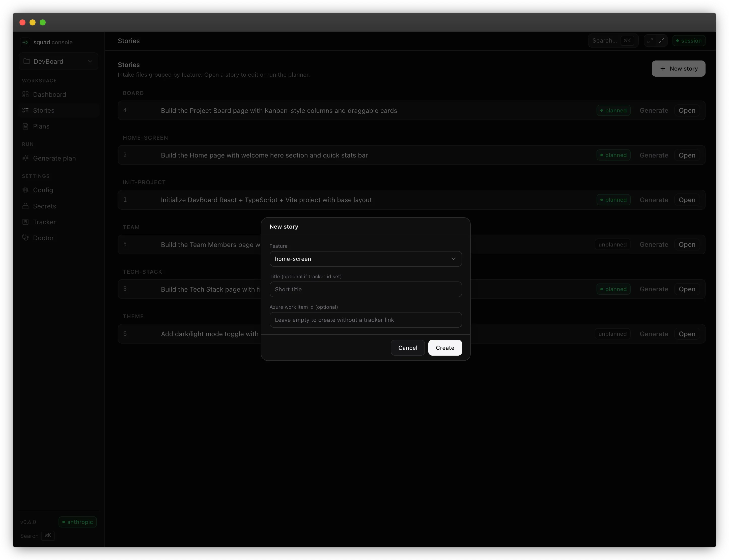Click the Stories checklist icon in sidebar
Image resolution: width=729 pixels, height=560 pixels.
point(25,110)
